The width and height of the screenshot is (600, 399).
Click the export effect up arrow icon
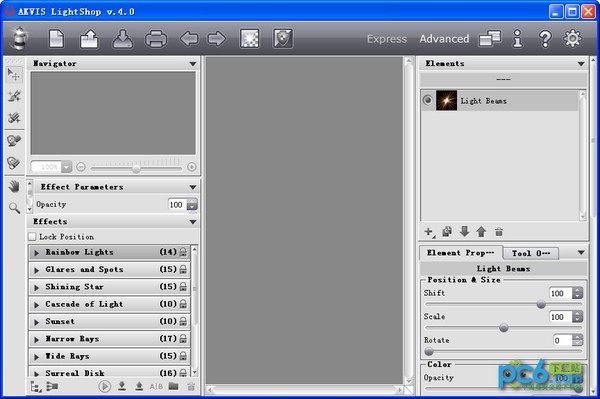click(139, 386)
